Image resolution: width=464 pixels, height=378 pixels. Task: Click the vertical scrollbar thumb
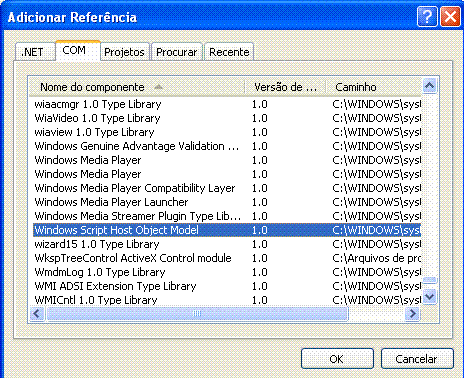pyautogui.click(x=430, y=280)
